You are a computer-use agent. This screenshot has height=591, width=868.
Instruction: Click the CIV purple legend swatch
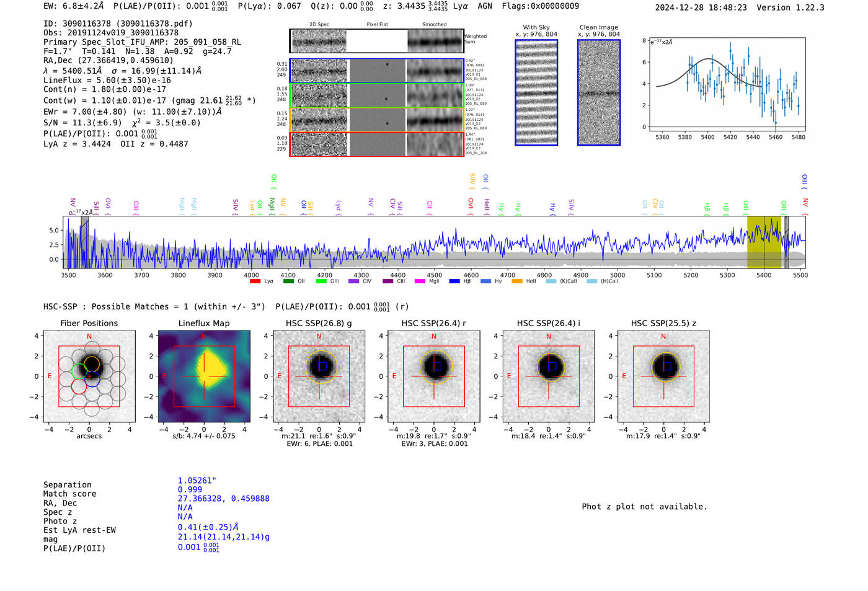354,282
